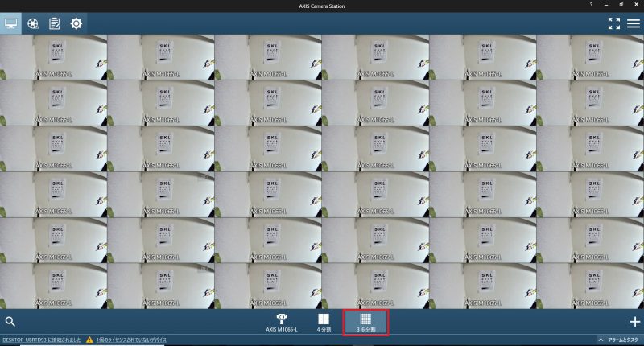Toggle full screen mode icon

click(x=614, y=23)
